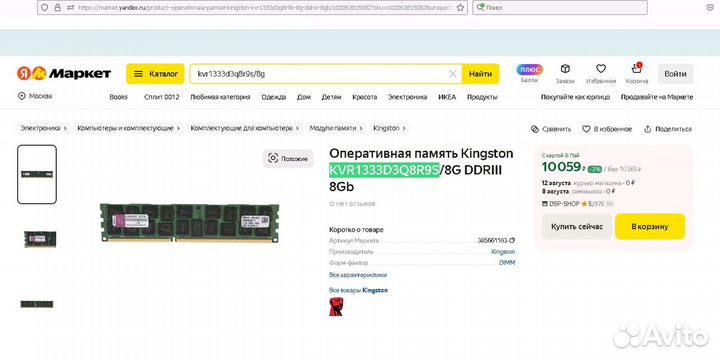Select the second product thumbnail
720x361 pixels.
point(40,239)
